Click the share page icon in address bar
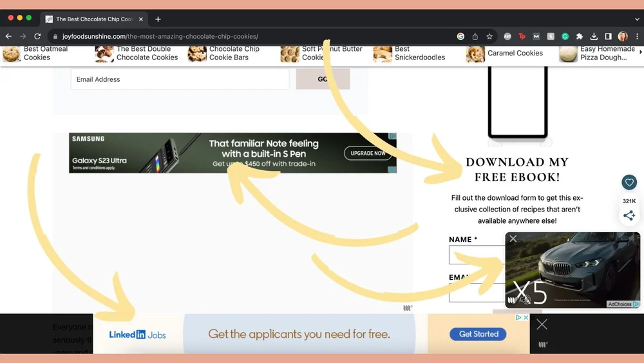 click(x=475, y=36)
